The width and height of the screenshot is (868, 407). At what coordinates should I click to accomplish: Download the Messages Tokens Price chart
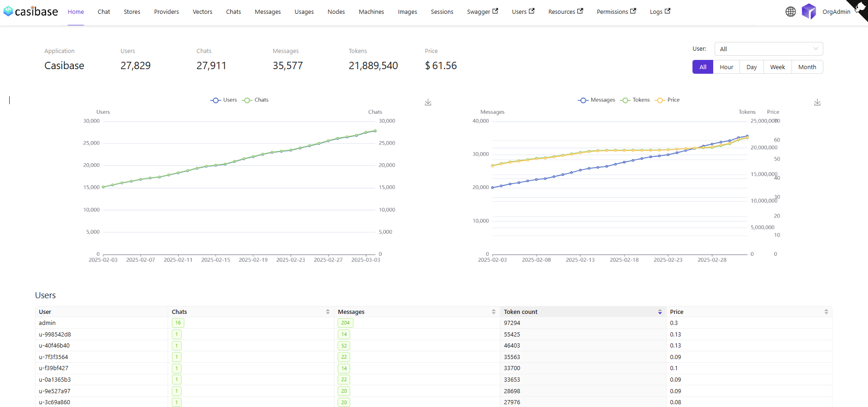[817, 102]
